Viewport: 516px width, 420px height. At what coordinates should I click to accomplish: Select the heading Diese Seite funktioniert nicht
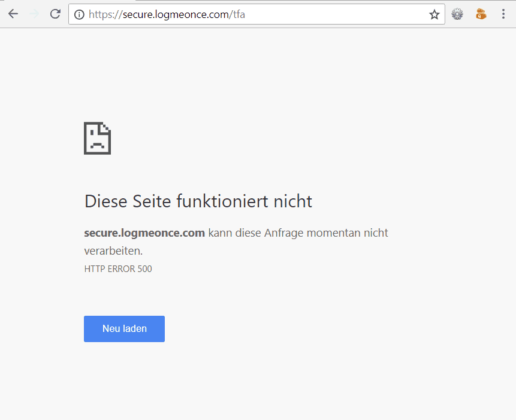[x=198, y=201]
